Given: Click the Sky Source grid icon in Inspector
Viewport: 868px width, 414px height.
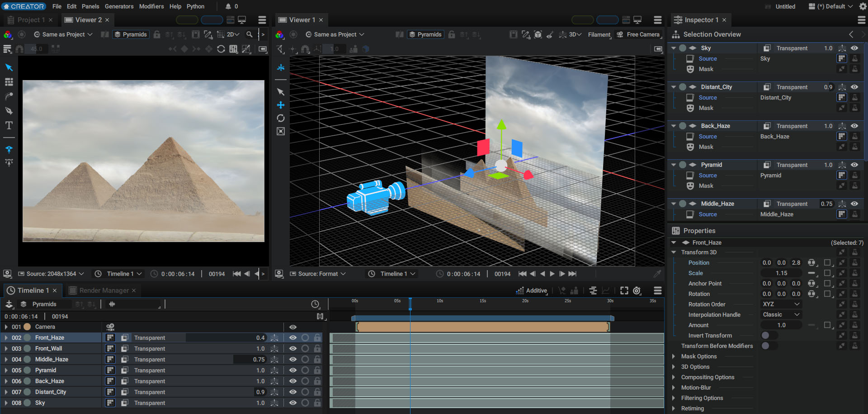Looking at the screenshot, I should click(x=842, y=58).
